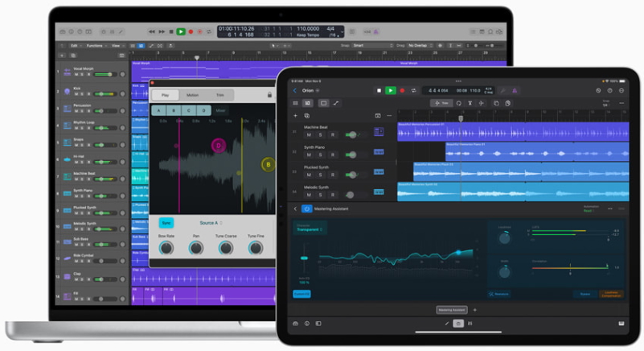Open the Drag dropdown showing No Overlap
644x351 pixels.
tap(420, 46)
